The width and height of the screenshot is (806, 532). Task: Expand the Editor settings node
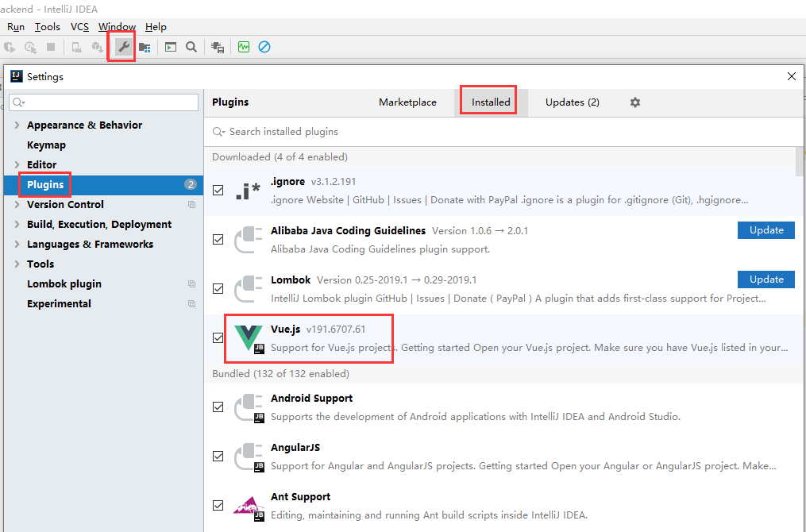pos(17,164)
